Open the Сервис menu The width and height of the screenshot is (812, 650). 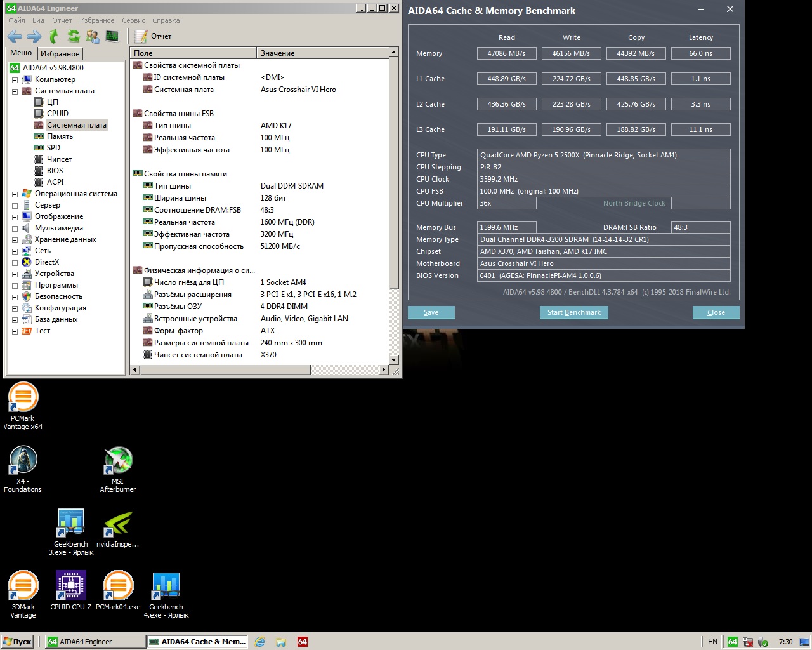(133, 20)
